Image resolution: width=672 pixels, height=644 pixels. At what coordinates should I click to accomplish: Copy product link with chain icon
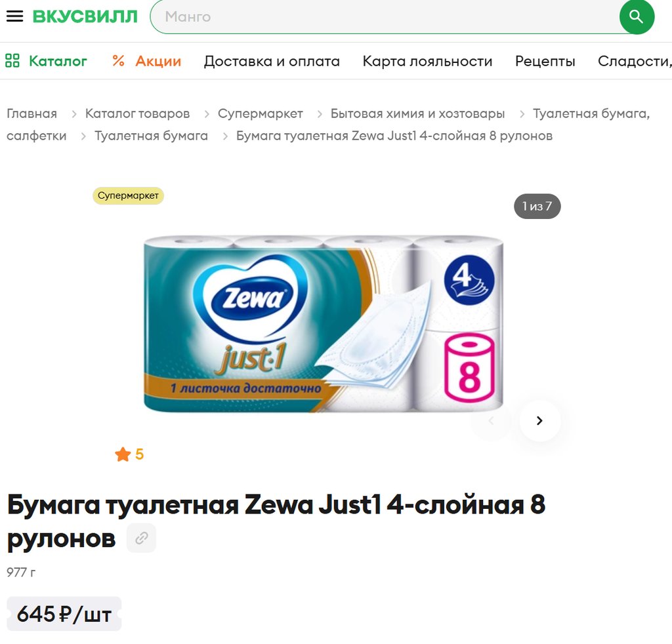142,538
